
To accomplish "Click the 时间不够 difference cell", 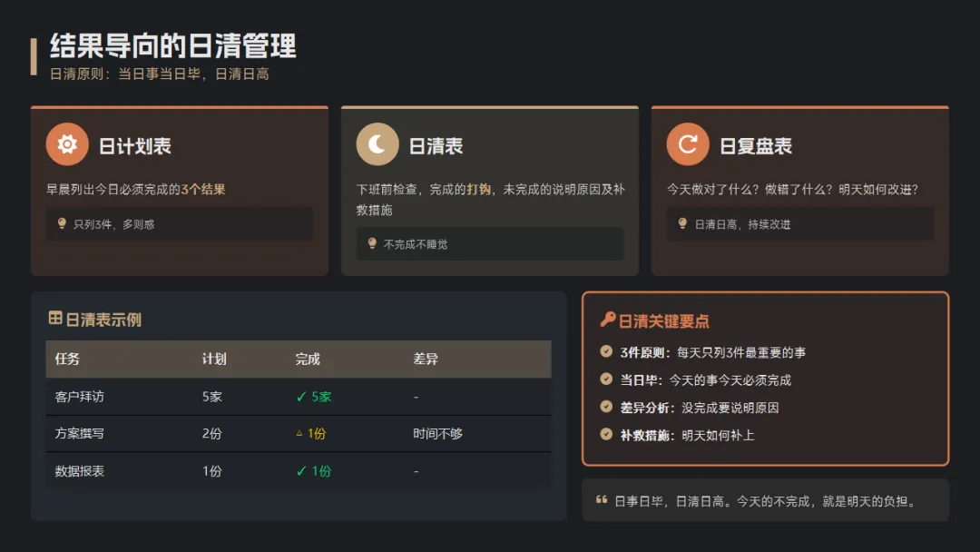I will [x=437, y=434].
